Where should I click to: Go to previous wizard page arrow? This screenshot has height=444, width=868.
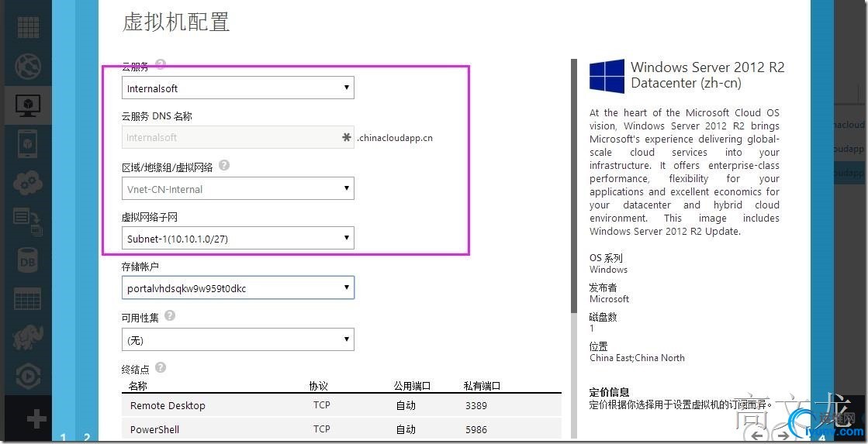tap(758, 435)
